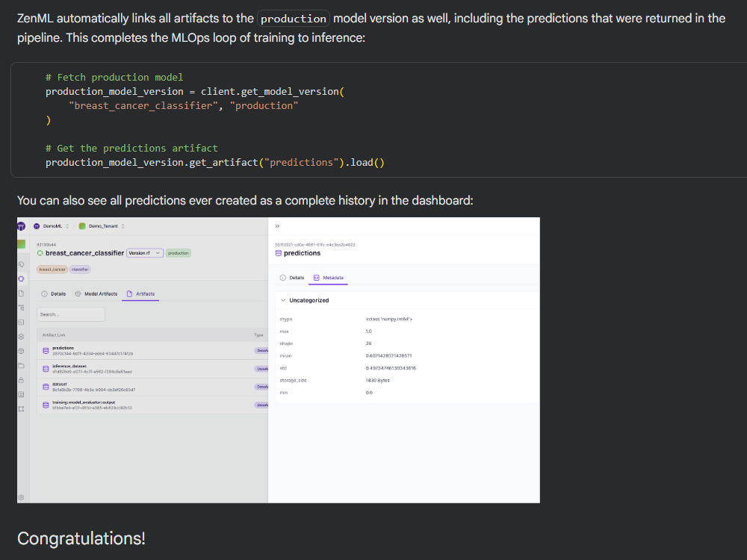
Task: Click database icon in dataset row
Action: click(x=46, y=387)
